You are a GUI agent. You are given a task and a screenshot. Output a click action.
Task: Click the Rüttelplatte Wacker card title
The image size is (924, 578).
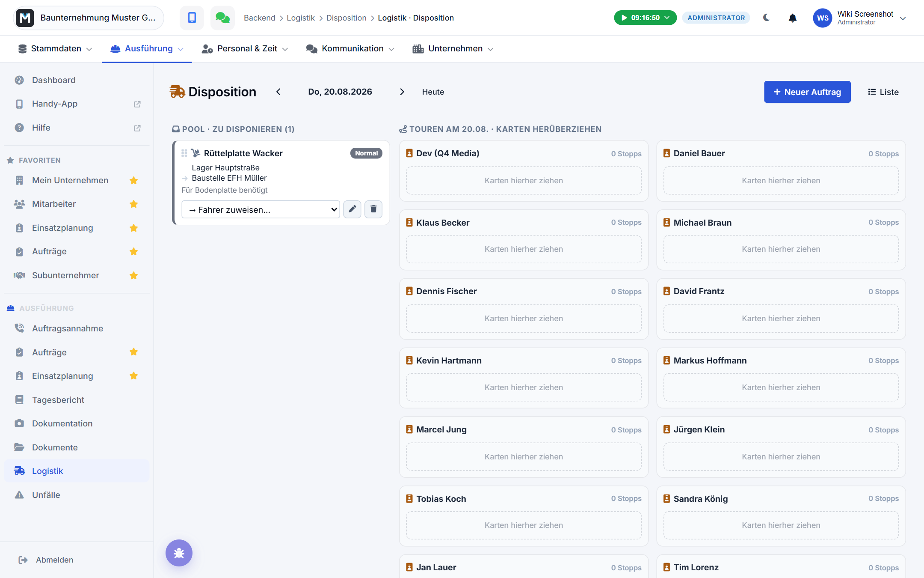click(x=243, y=153)
